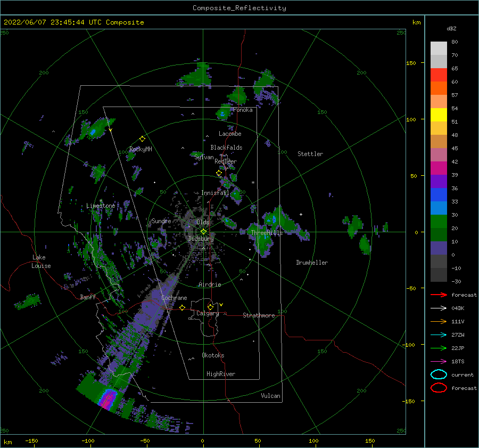Image resolution: width=479 pixels, height=448 pixels.
Task: Click the HighRiver label
Action: click(221, 374)
